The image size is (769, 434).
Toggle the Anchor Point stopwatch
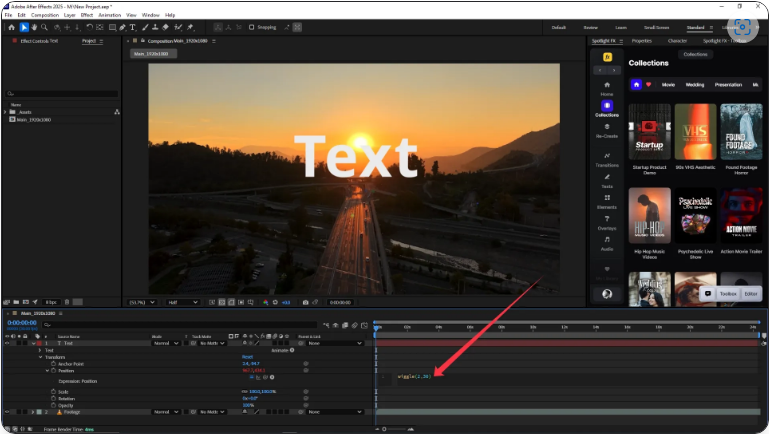click(53, 364)
